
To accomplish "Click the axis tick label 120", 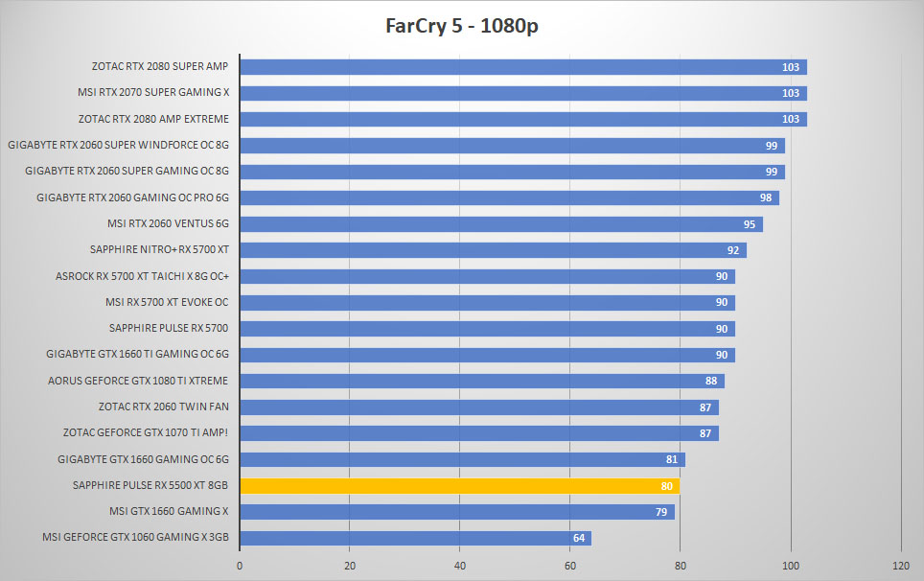I will [x=901, y=566].
